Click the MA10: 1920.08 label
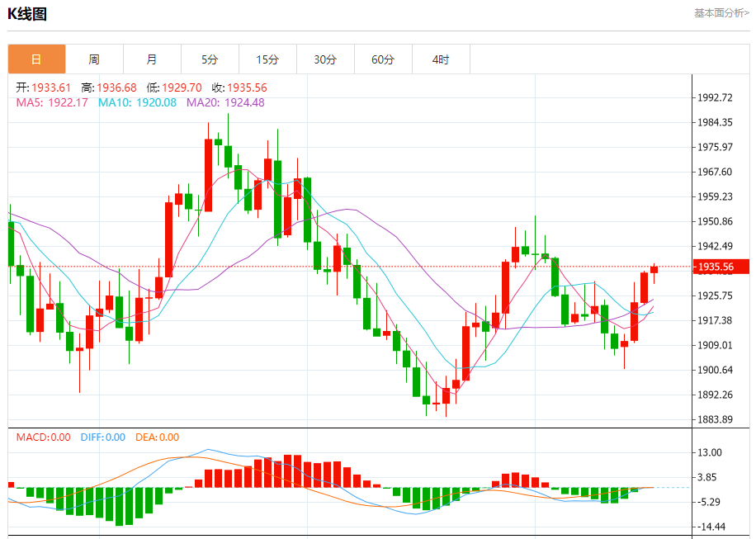 coord(137,102)
